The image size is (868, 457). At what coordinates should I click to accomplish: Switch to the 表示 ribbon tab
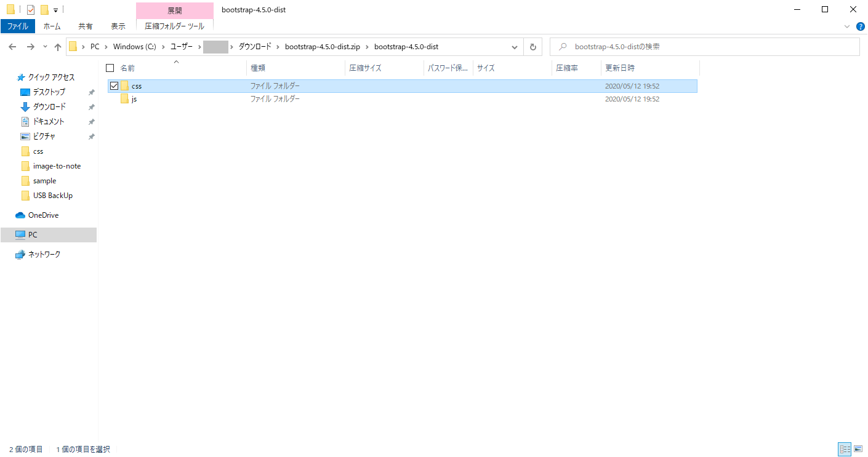click(x=118, y=26)
